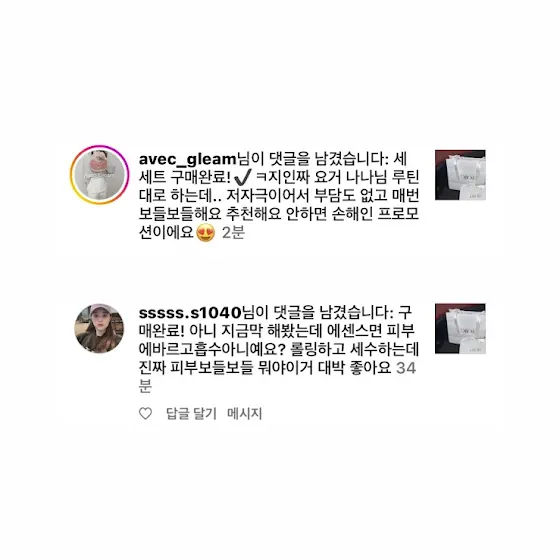Open the sssss.s1040 username link

190,313
